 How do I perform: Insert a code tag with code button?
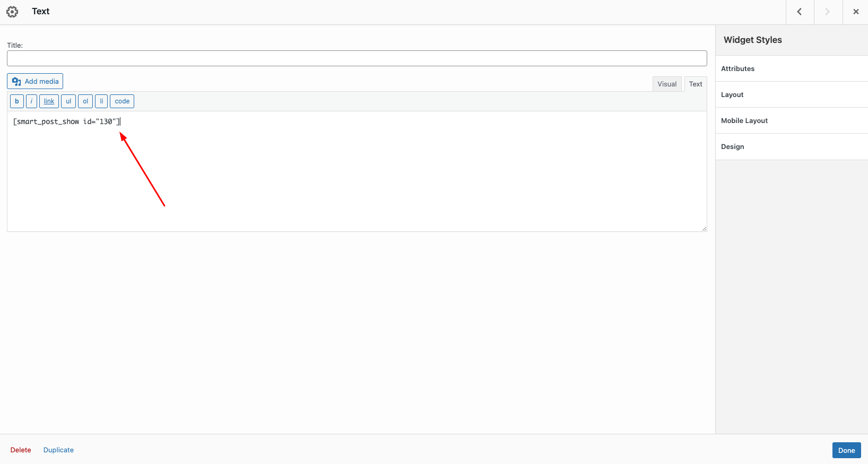coord(122,101)
